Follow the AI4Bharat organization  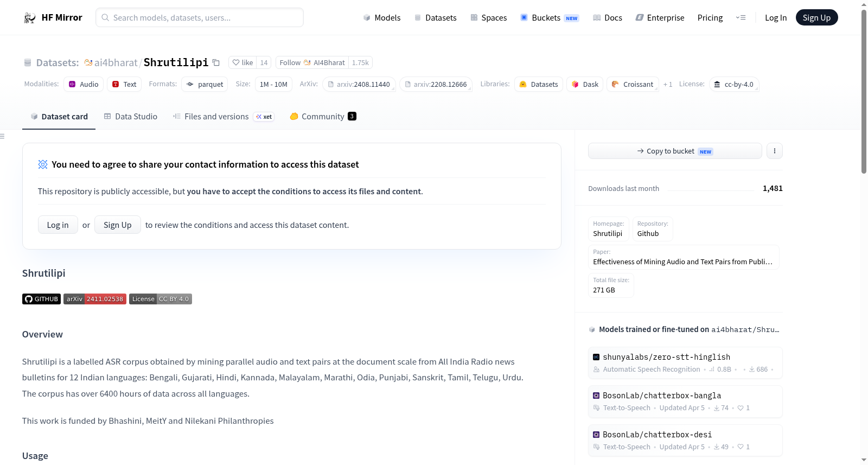point(312,62)
